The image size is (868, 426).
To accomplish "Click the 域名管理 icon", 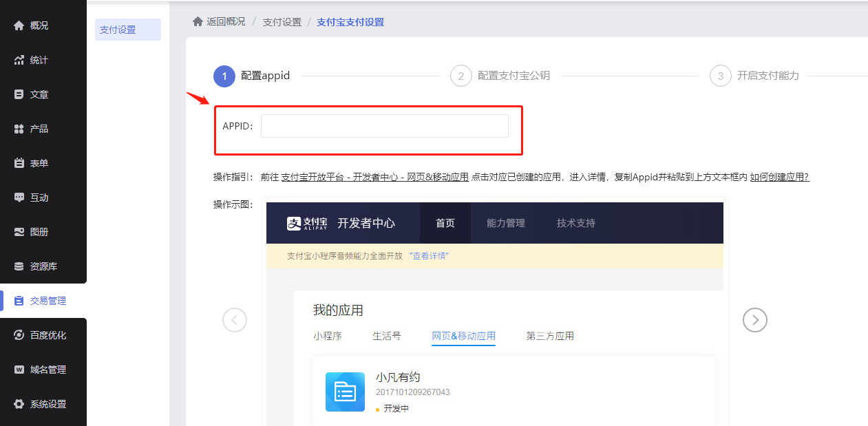I will pyautogui.click(x=19, y=370).
